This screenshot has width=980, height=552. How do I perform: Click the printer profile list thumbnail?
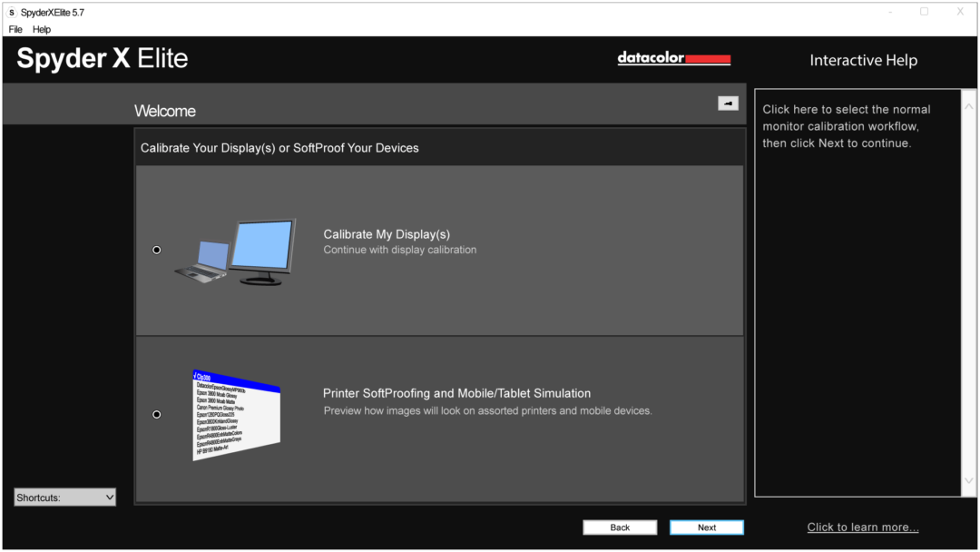236,415
